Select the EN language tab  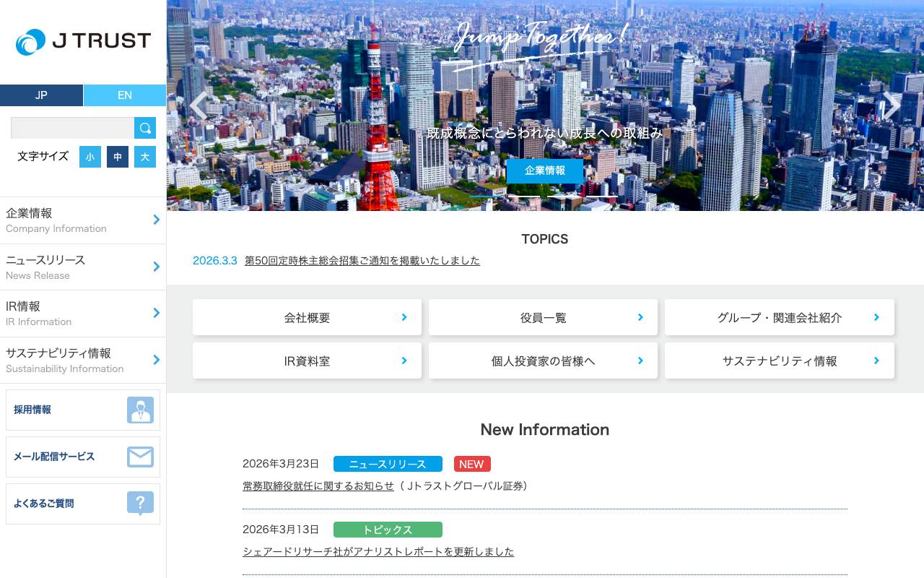point(124,95)
